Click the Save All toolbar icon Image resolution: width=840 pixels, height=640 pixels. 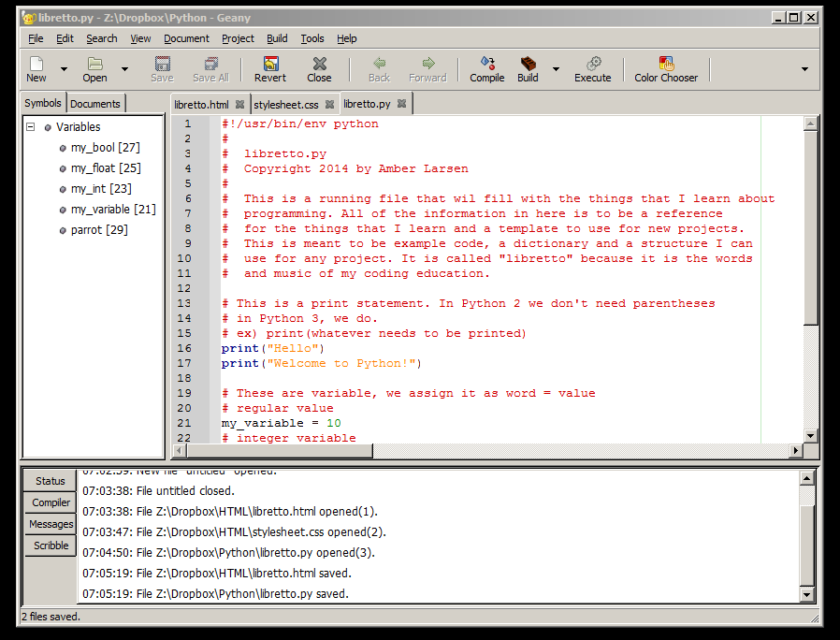coord(211,69)
